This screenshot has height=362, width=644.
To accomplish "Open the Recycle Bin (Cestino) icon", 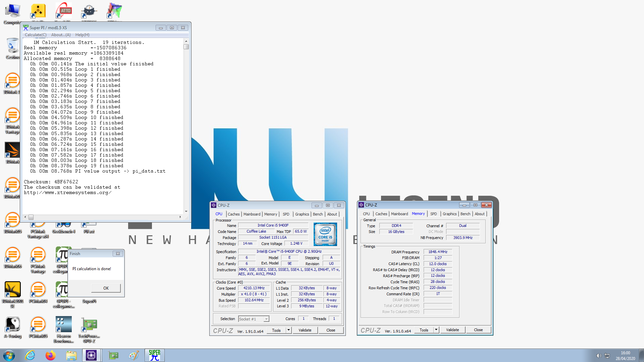I will click(x=12, y=49).
